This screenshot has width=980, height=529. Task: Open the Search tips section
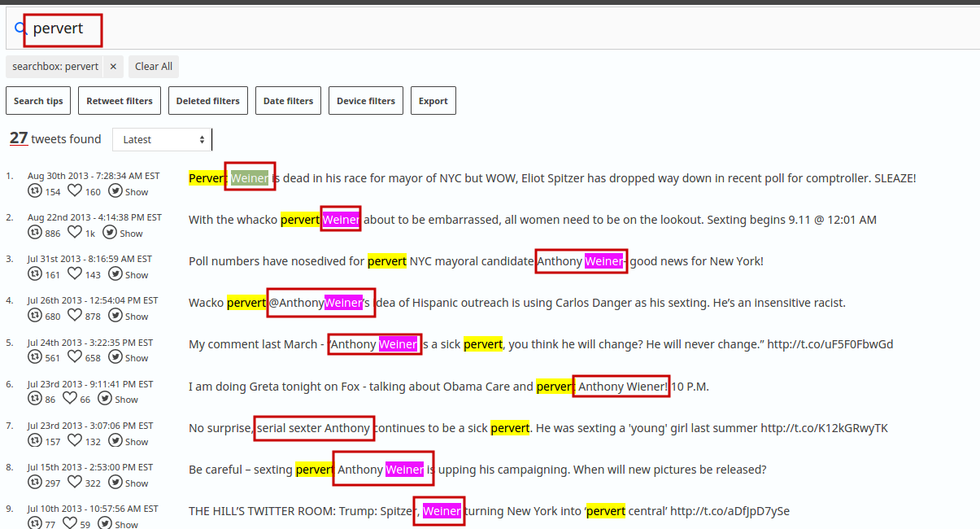pos(38,101)
